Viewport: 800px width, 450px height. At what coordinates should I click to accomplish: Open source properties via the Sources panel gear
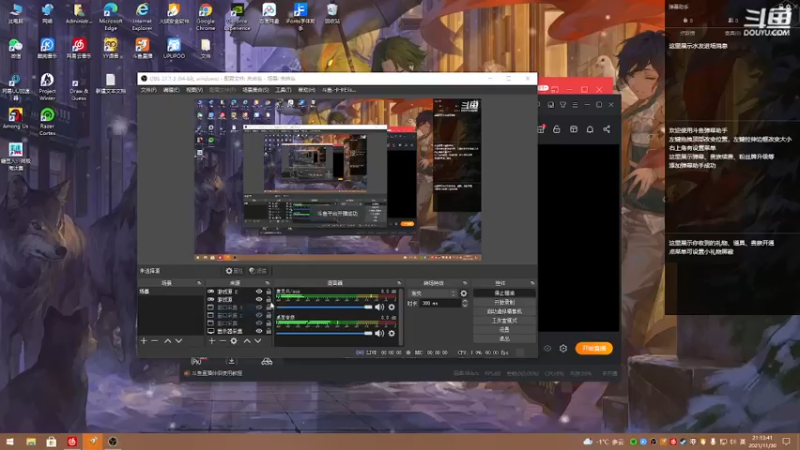[x=234, y=341]
